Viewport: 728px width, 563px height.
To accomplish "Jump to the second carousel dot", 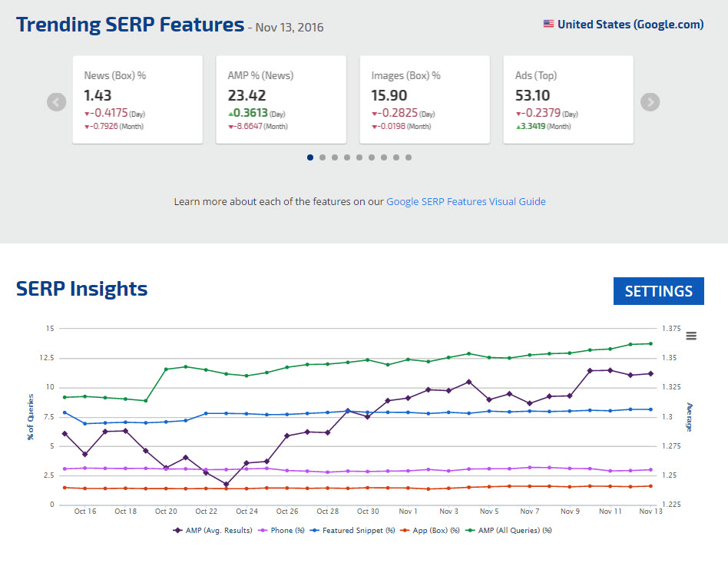I will pos(323,157).
